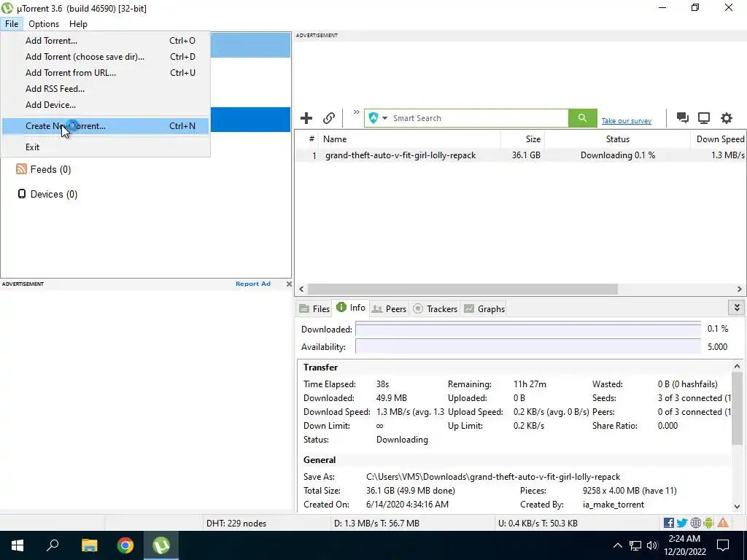Viewport: 747px width, 560px height.
Task: Click the Twitter icon in status bar
Action: [682, 523]
